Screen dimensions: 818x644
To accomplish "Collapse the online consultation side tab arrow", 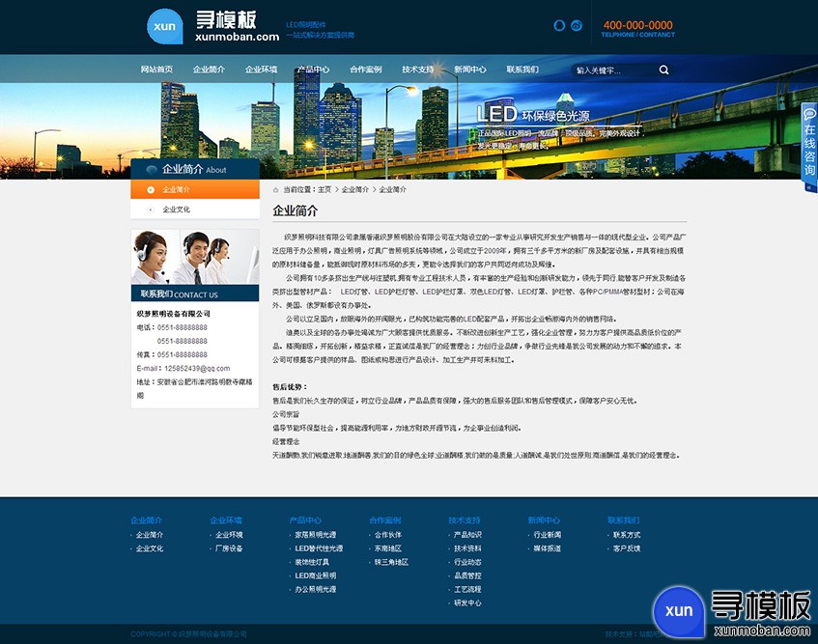I will click(809, 187).
